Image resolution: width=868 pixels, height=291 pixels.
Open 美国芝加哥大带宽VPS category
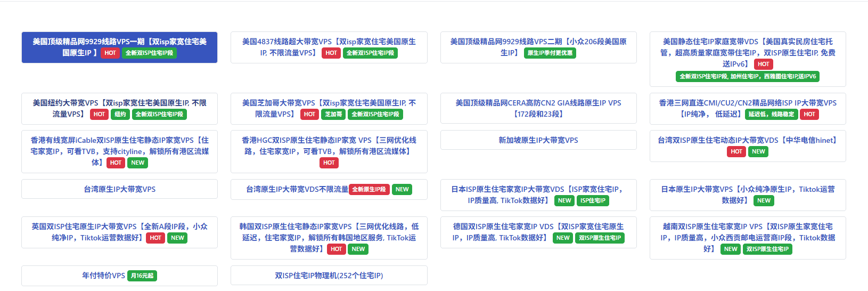coord(329,109)
